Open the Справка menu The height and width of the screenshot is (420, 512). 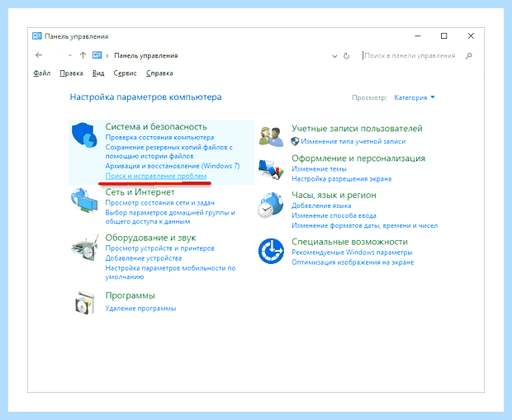tap(159, 73)
